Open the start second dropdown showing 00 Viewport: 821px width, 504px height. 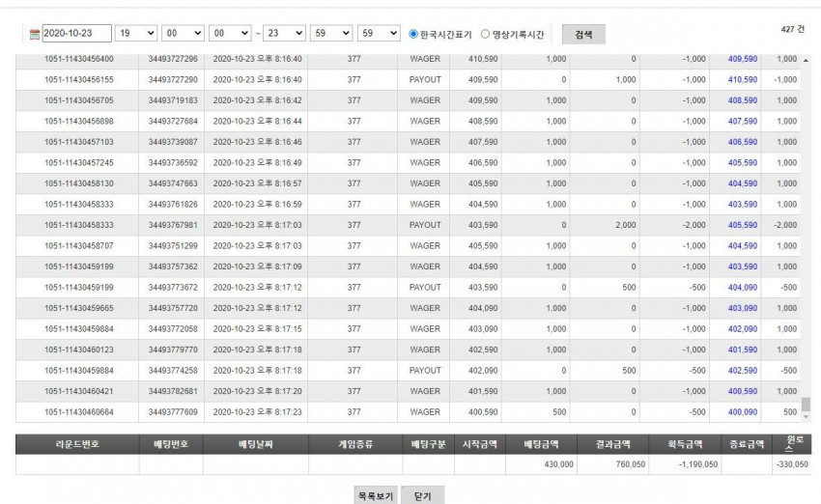tap(230, 33)
